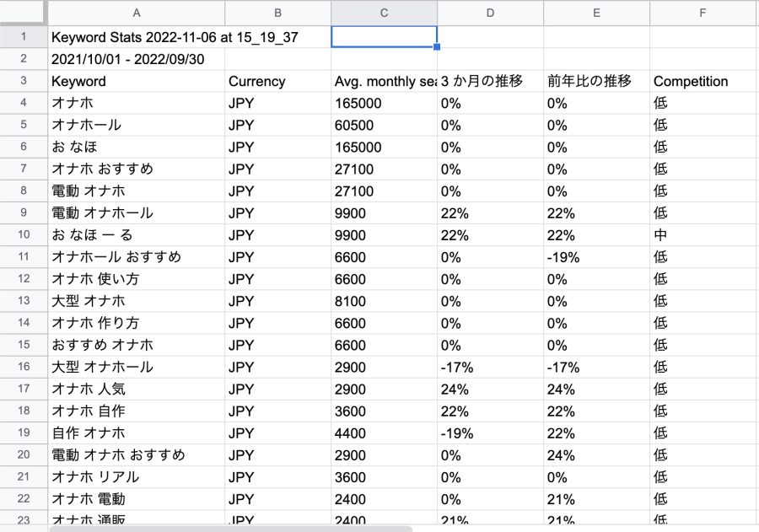759x532 pixels.
Task: Click the horizontal scrollbar at bottom
Action: tap(231, 529)
